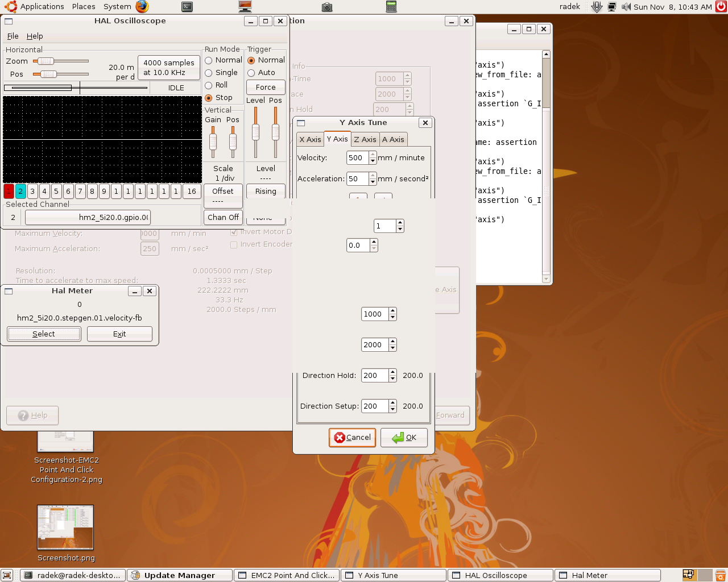Set trigger mode to Auto
This screenshot has width=728, height=582.
tap(251, 73)
